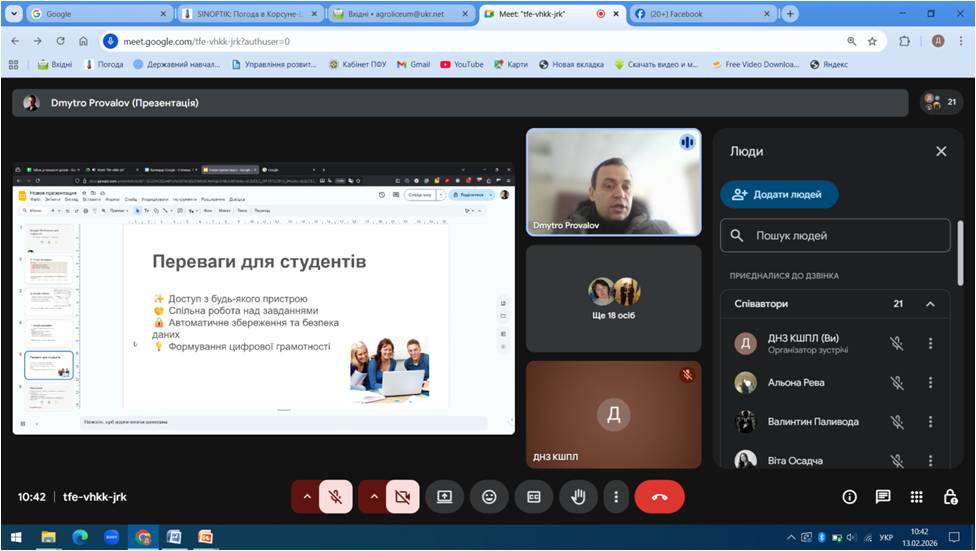Click the Додати людей button
Image resolution: width=976 pixels, height=551 pixels.
pos(779,194)
